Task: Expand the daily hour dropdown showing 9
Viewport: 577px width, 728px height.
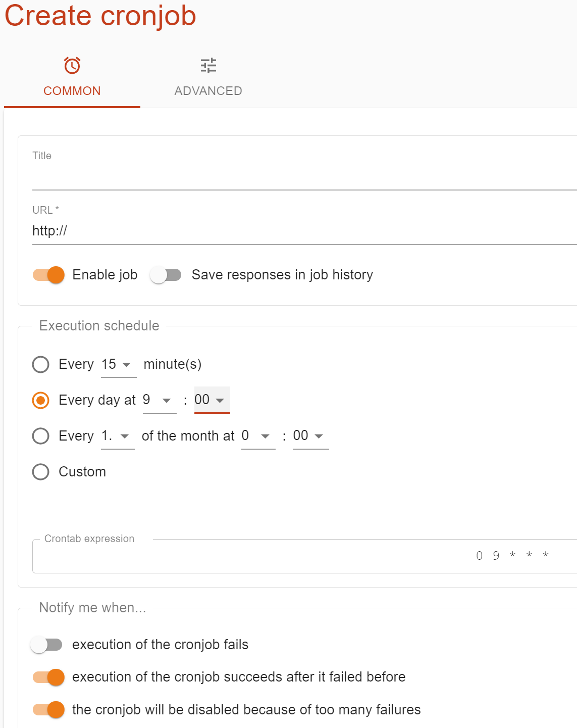Action: (x=159, y=400)
